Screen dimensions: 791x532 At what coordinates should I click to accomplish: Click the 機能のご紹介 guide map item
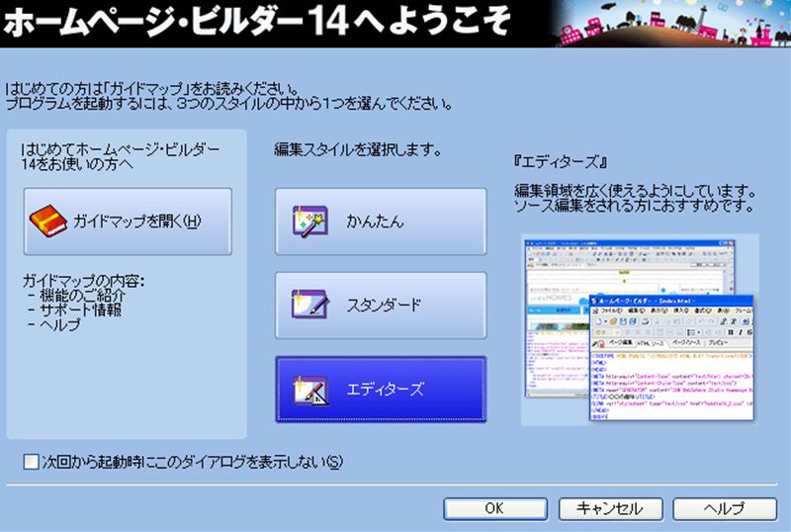click(x=82, y=296)
